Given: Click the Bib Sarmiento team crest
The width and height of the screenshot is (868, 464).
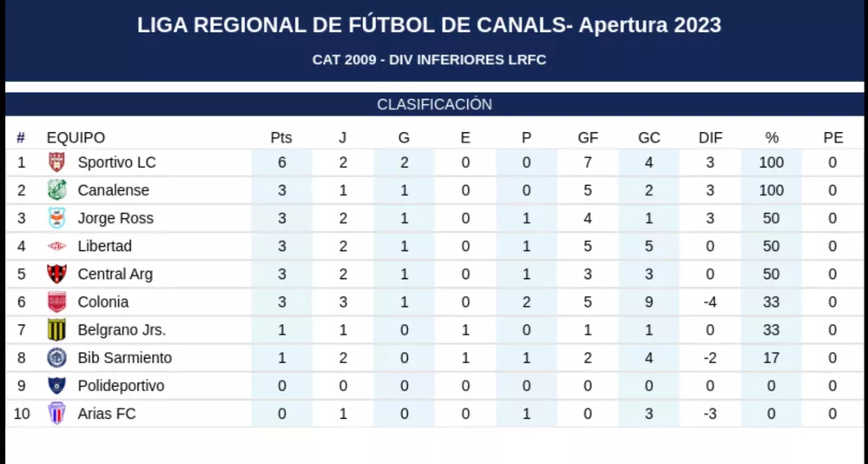Looking at the screenshot, I should (x=56, y=357).
